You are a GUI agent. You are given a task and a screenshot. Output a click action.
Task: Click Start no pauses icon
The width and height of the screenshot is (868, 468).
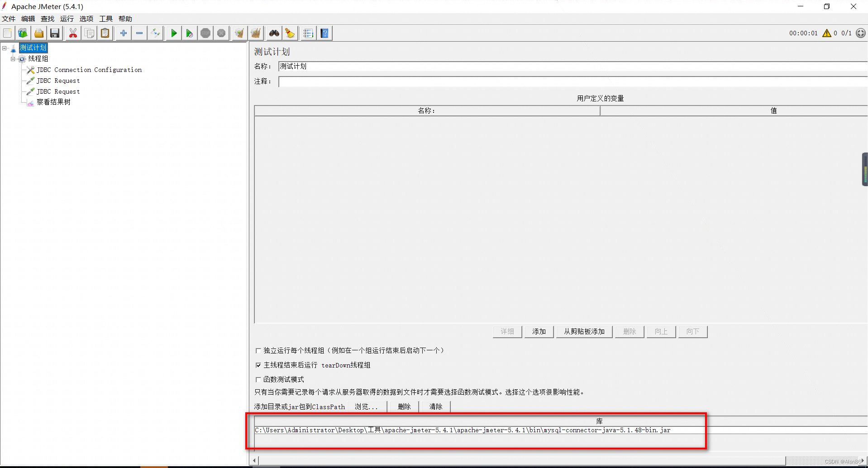pyautogui.click(x=189, y=33)
